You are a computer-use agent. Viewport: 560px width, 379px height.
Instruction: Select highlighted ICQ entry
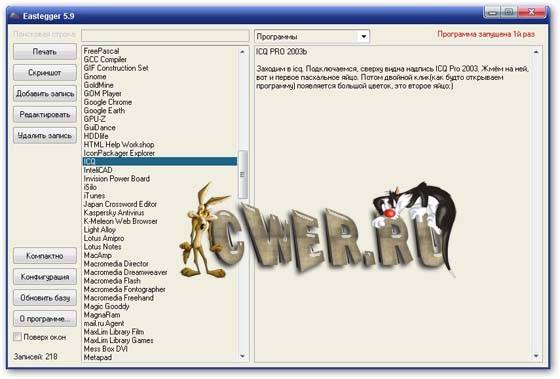click(x=160, y=161)
